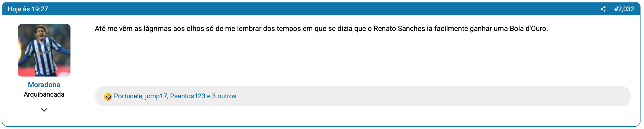Click the words 'Renato Sanches' in the post
Image resolution: width=644 pixels, height=129 pixels.
[x=399, y=29]
